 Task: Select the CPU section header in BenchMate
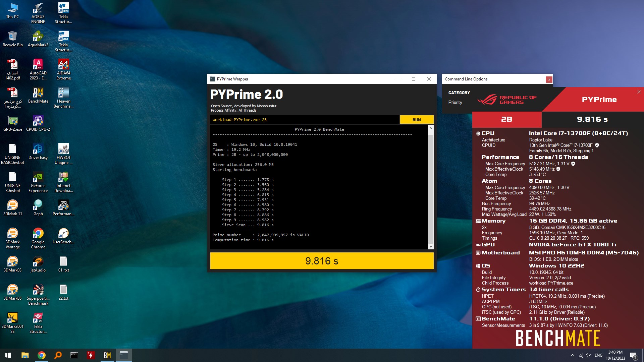coord(488,133)
